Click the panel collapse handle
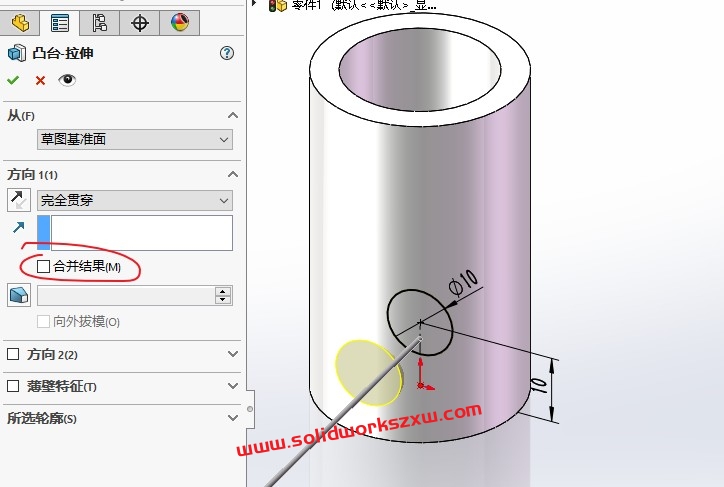This screenshot has height=487, width=724. [x=250, y=409]
